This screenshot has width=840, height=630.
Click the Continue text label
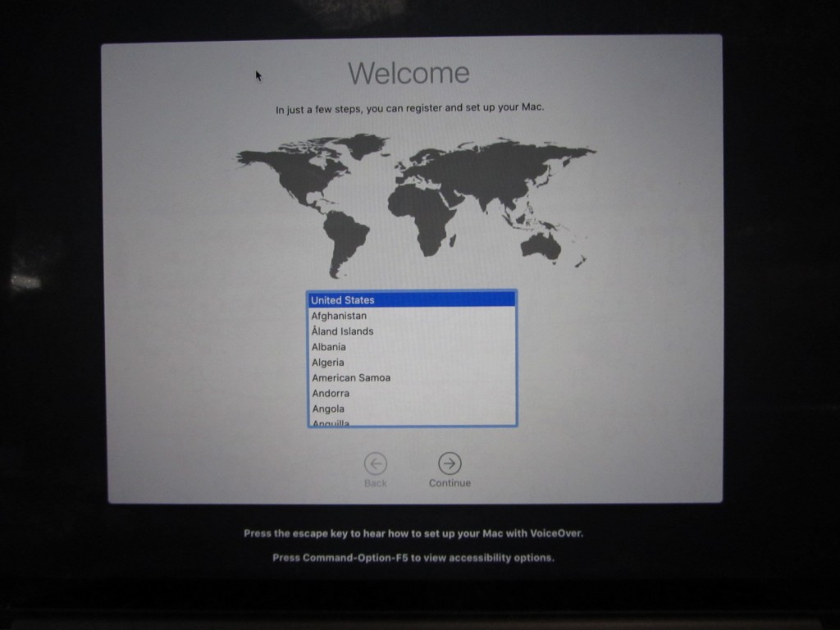tap(450, 482)
